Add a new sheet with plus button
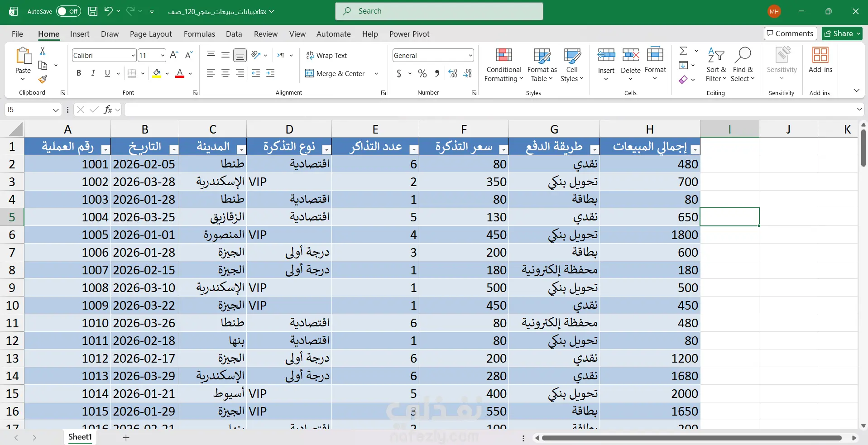 coord(126,438)
